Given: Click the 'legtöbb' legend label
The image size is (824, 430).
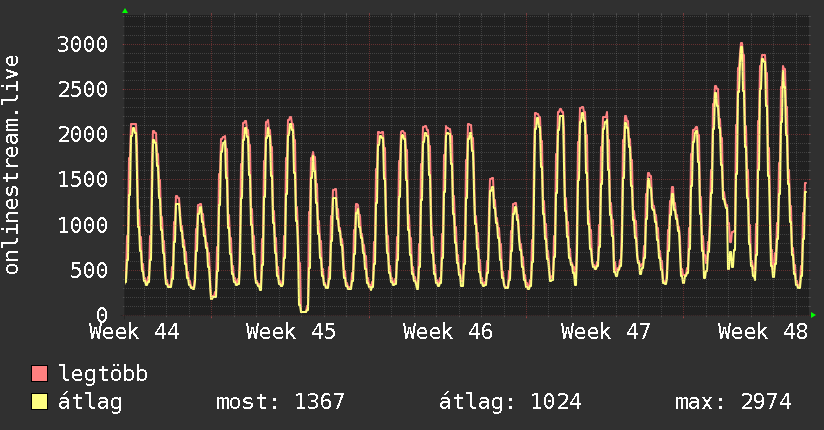Looking at the screenshot, I should point(102,374).
